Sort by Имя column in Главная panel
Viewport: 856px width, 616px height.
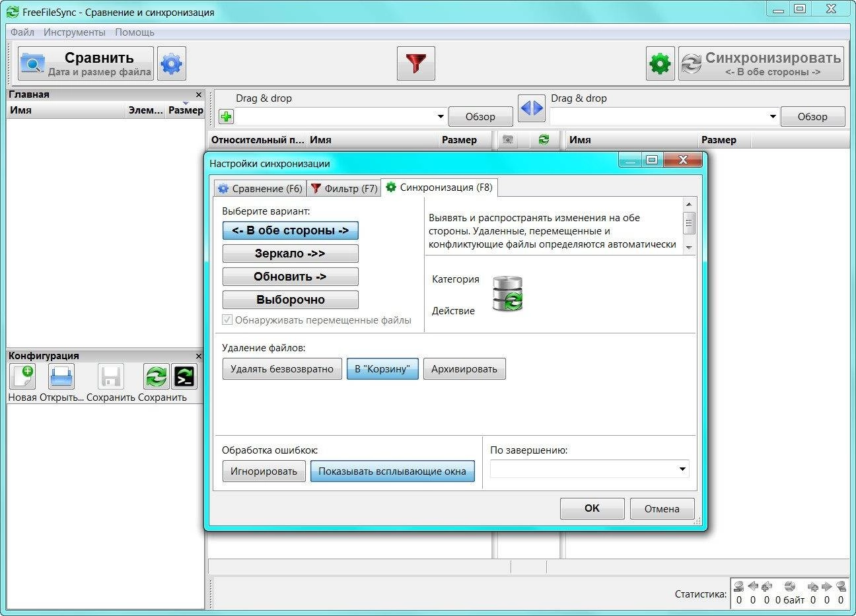tap(66, 110)
